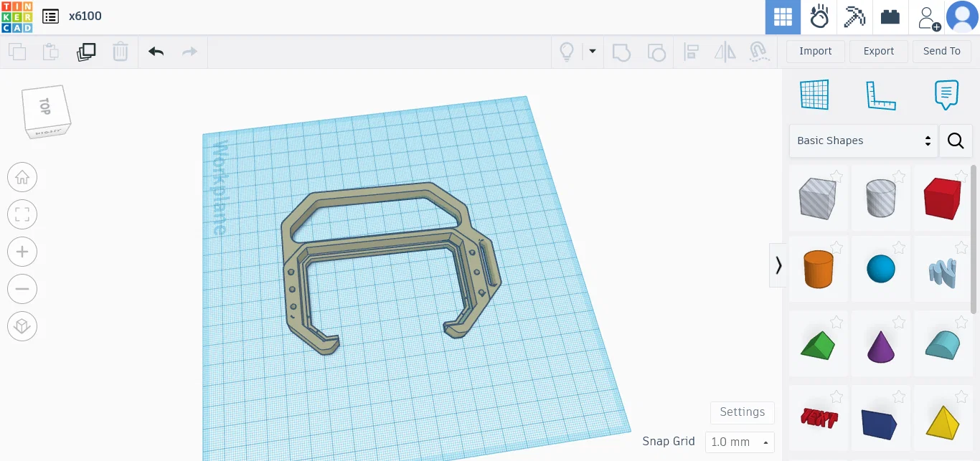Collapse the shapes panel chevron
The image size is (980, 461).
tap(778, 265)
